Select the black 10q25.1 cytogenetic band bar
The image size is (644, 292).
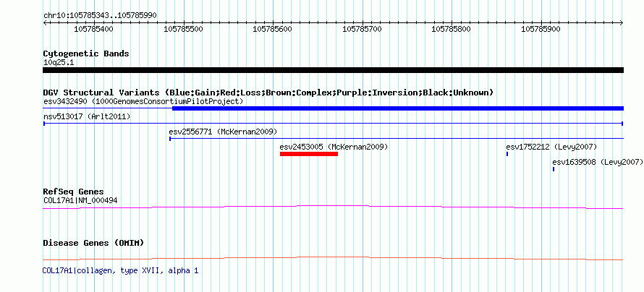333,70
